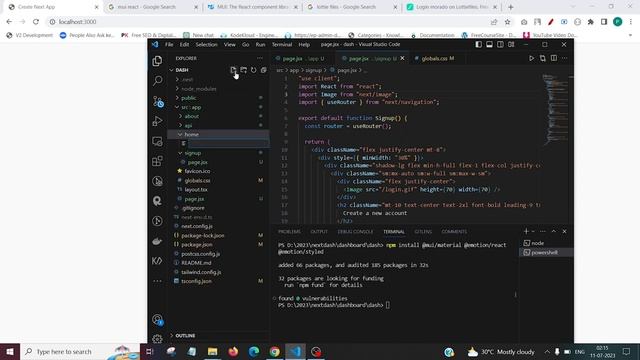Switch to PROBLEMS panel tab
640x360 pixels.
pos(289,231)
